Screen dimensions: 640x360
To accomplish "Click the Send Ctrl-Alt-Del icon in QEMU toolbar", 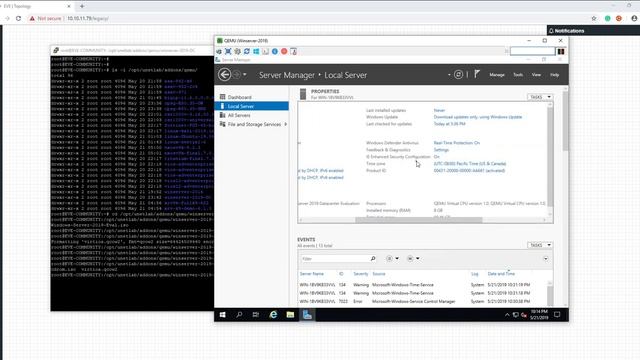I will click(219, 51).
